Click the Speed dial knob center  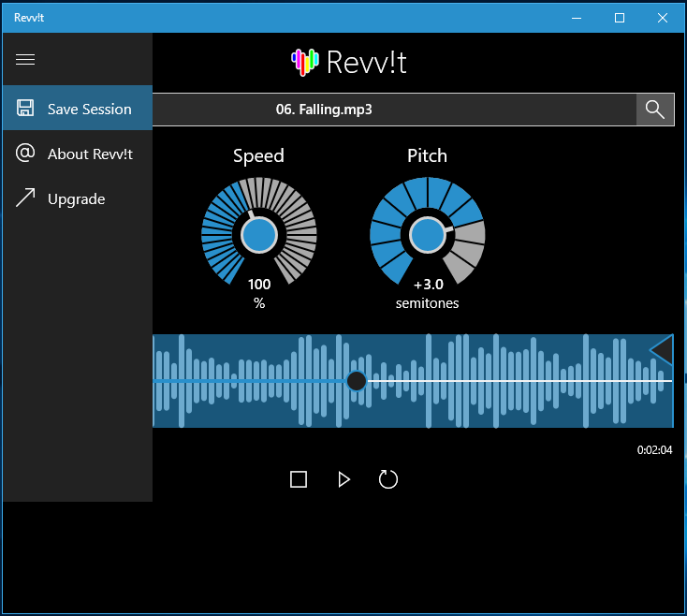click(259, 235)
